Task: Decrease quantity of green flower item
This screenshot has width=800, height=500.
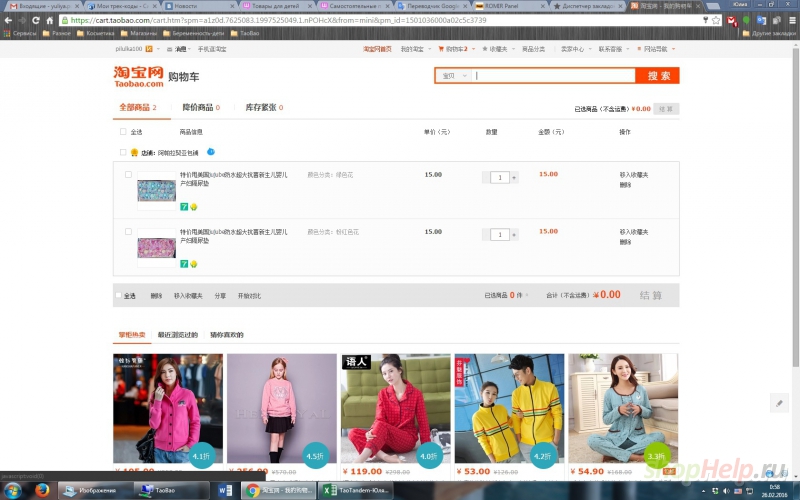Action: pos(486,178)
